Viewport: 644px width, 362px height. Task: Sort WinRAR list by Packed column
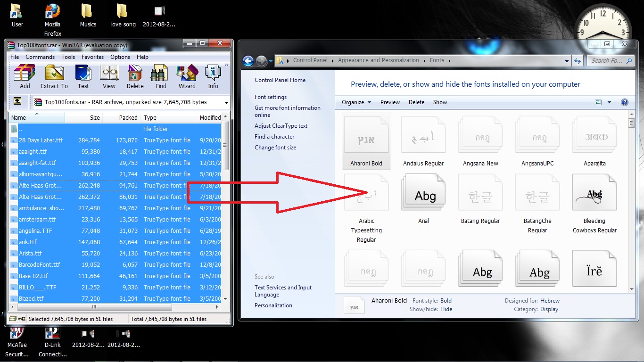(x=122, y=117)
